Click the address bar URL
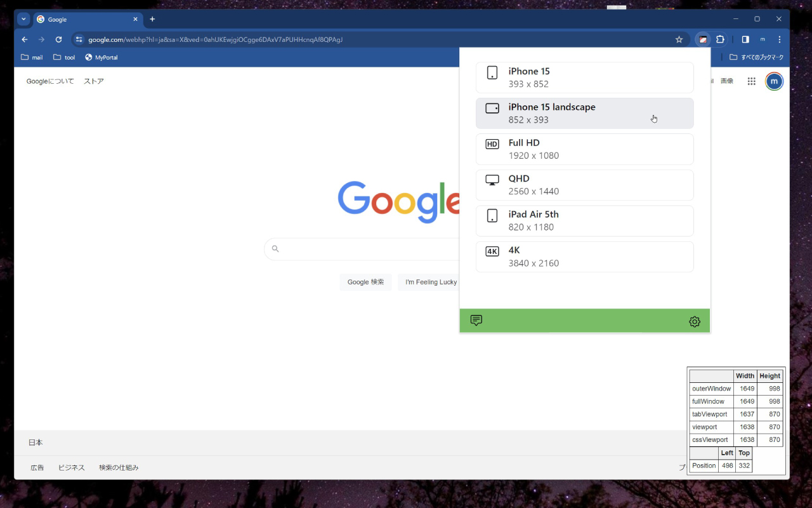 (x=215, y=39)
